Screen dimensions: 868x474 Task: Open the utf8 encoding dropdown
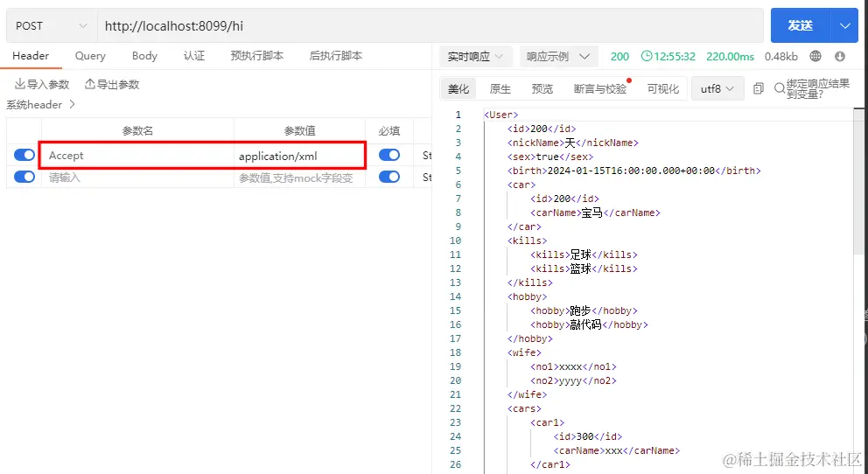717,88
